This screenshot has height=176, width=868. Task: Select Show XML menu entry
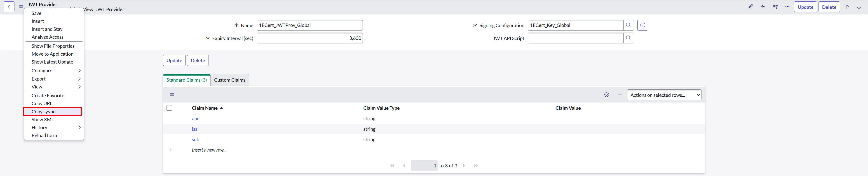click(43, 120)
